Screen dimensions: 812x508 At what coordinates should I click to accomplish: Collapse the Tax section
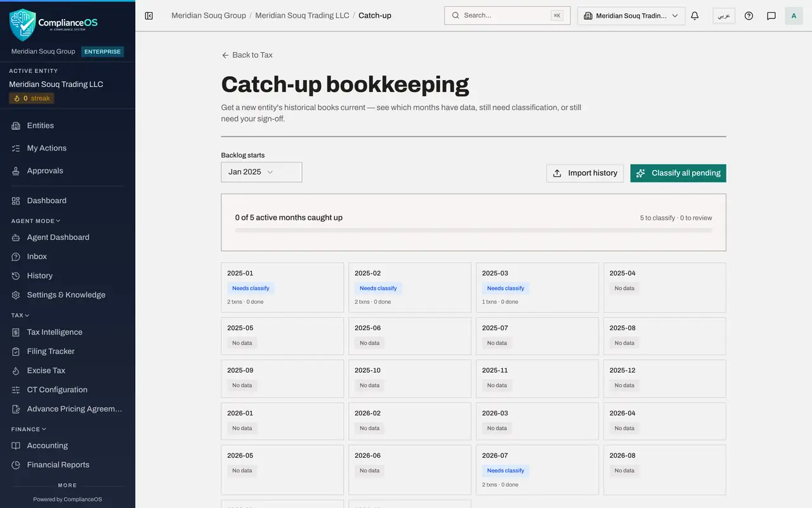tap(20, 315)
